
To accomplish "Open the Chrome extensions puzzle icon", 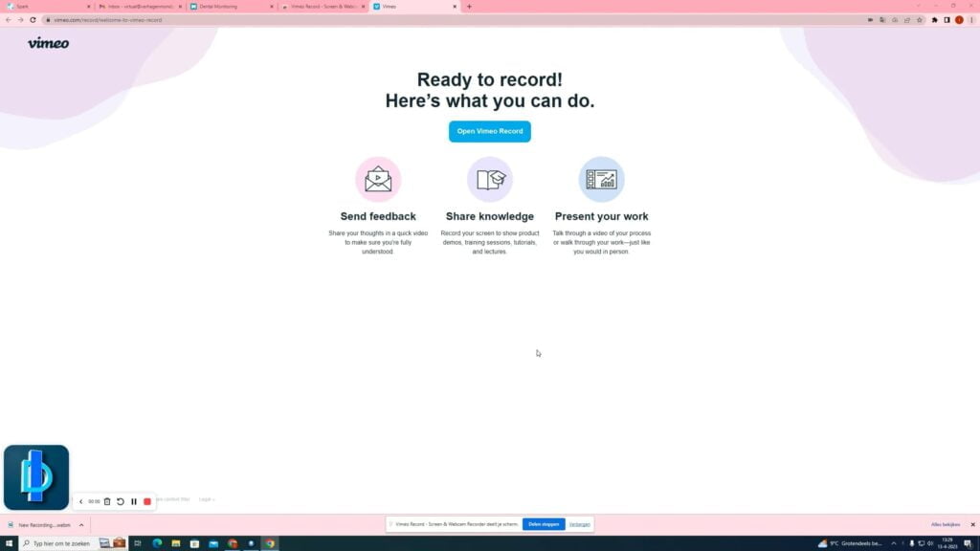I will 934,19.
